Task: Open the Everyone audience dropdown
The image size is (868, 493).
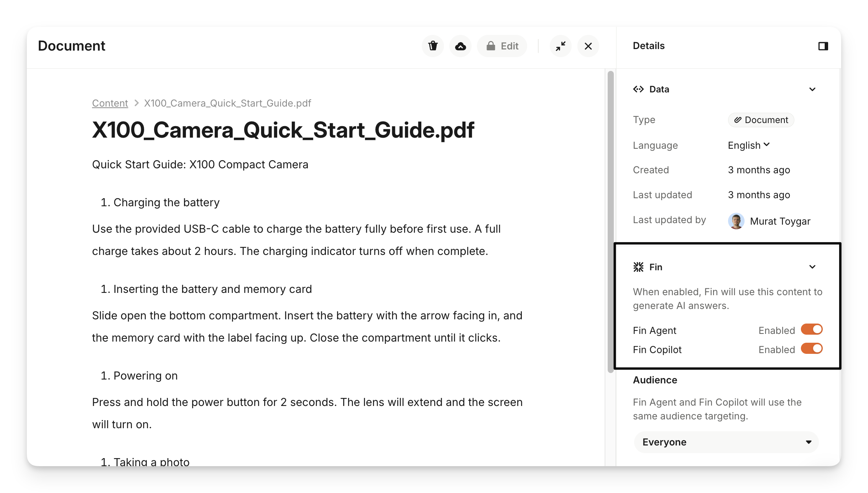Action: (726, 442)
